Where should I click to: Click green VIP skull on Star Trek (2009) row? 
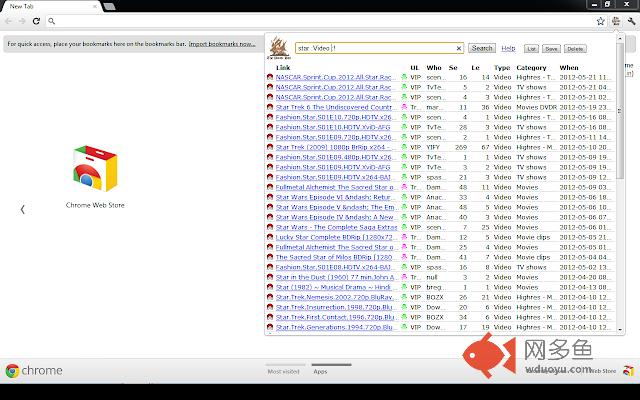tap(404, 147)
